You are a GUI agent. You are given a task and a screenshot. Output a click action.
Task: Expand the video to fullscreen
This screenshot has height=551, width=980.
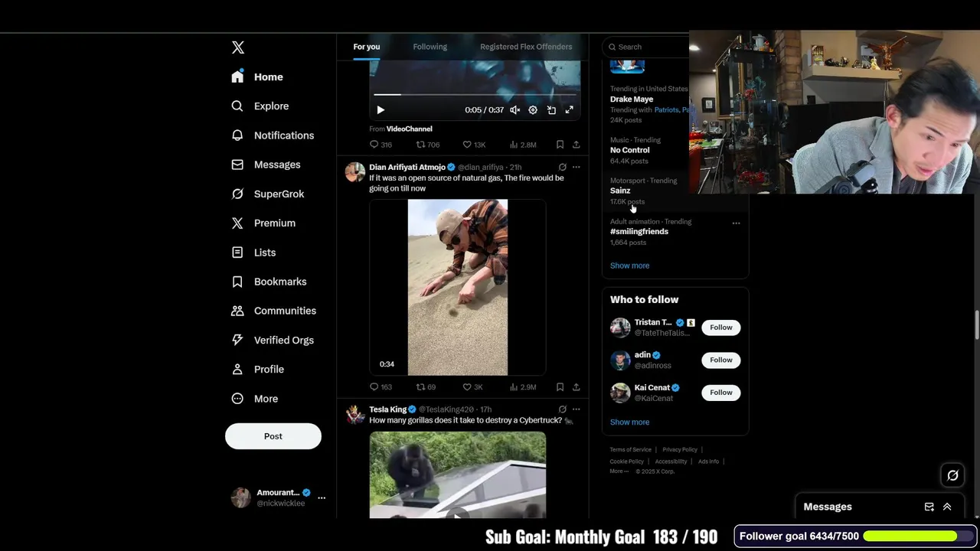[570, 110]
